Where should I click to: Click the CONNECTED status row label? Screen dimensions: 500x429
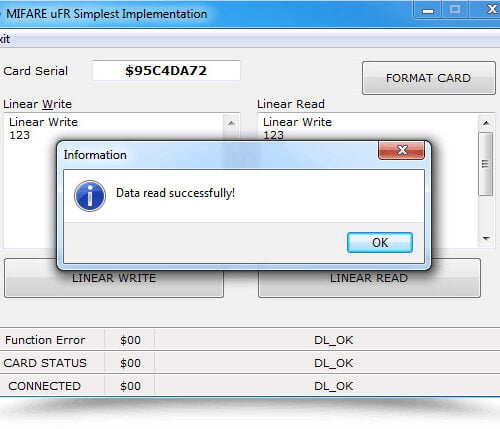(x=45, y=386)
